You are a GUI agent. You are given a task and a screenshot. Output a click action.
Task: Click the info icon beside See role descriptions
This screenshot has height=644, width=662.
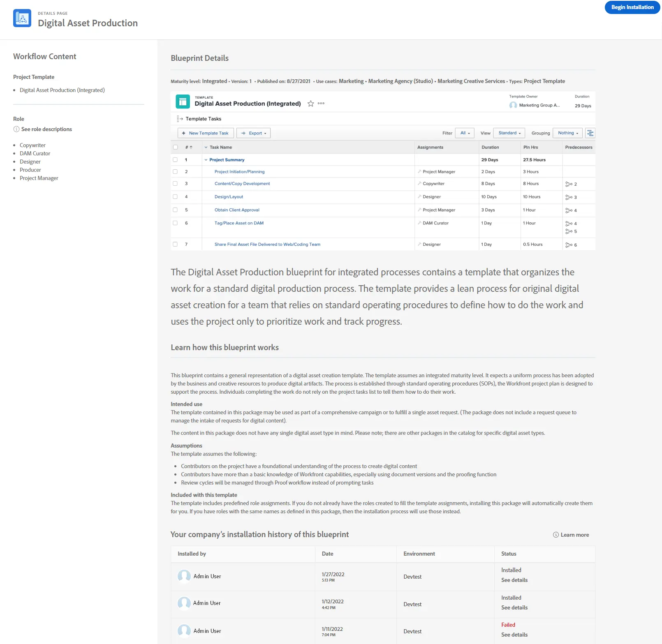coord(16,129)
